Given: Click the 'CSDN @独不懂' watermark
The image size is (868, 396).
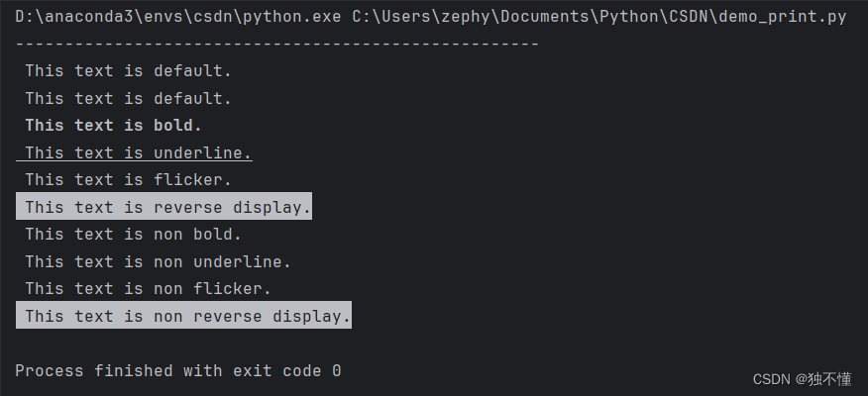Looking at the screenshot, I should (803, 379).
